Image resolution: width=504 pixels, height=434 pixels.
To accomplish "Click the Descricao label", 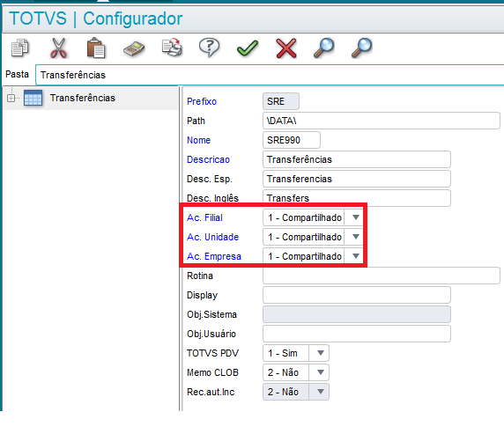I will coord(208,159).
